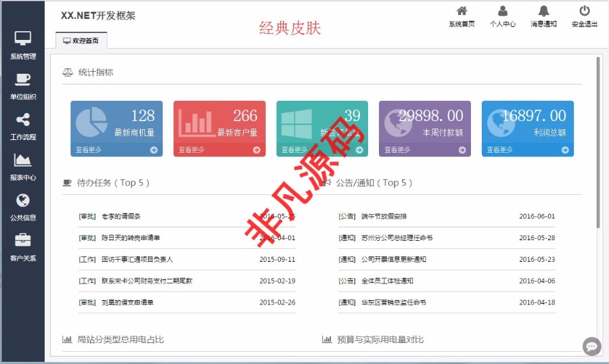This screenshot has width=609, height=364.
Task: Click value 266 on red card
Action: coord(246,116)
